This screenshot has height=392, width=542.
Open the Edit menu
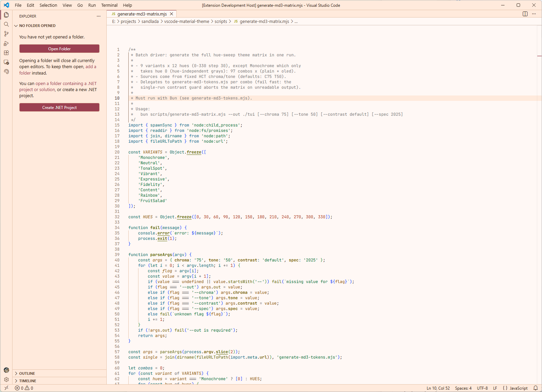[x=30, y=5]
